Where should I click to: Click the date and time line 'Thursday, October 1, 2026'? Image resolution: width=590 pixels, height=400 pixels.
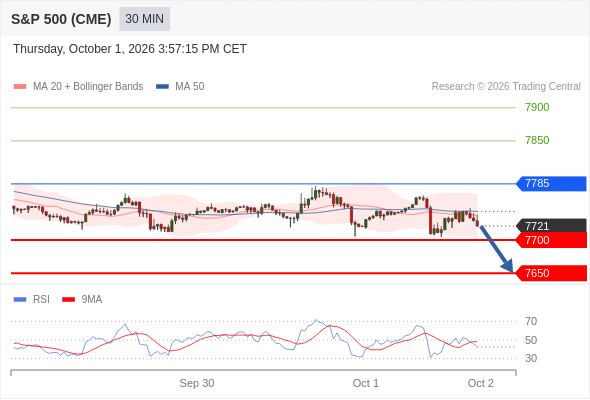[130, 49]
